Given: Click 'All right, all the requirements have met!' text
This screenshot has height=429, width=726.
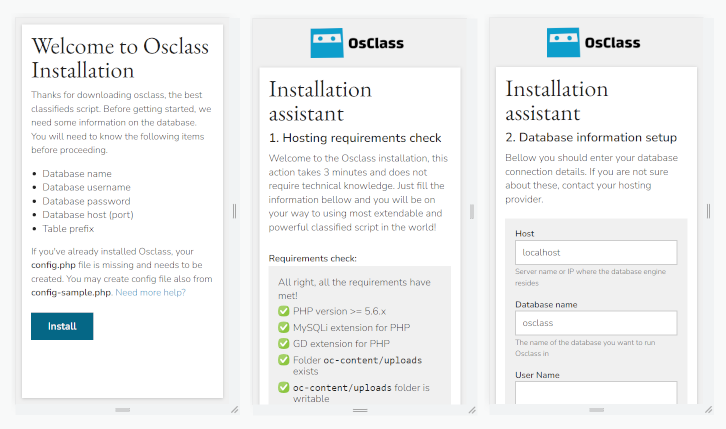Looking at the screenshot, I should pyautogui.click(x=354, y=289).
